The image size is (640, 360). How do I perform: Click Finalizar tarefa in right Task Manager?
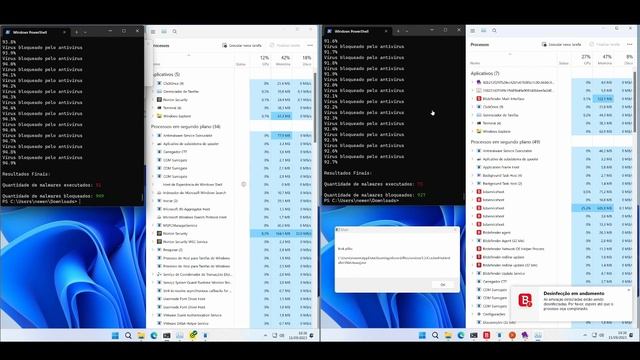coord(605,44)
